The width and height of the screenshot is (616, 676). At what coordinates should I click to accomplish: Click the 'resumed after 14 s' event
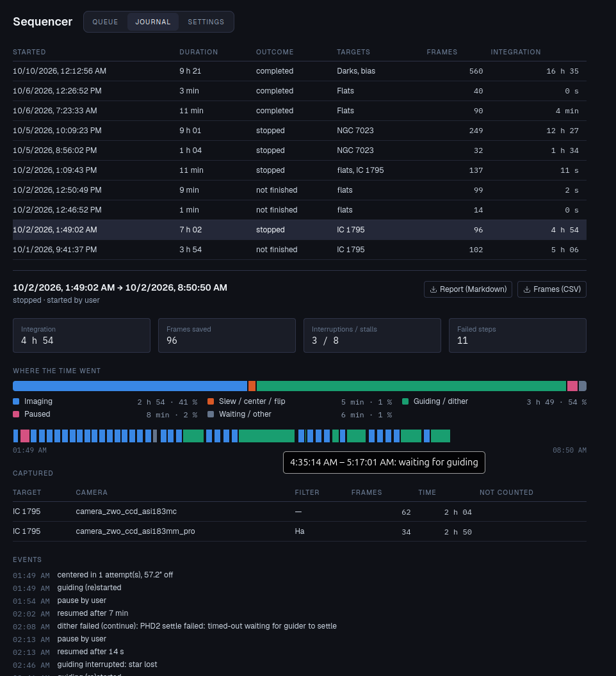90,652
